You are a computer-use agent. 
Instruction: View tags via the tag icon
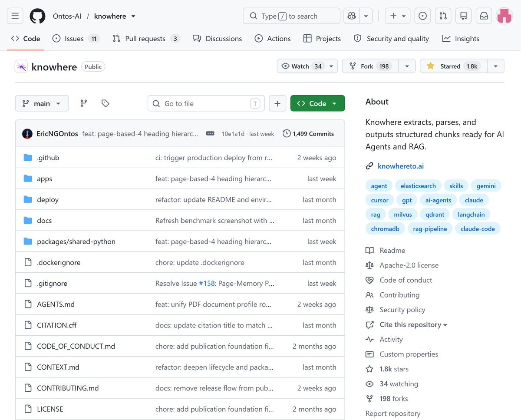105,103
